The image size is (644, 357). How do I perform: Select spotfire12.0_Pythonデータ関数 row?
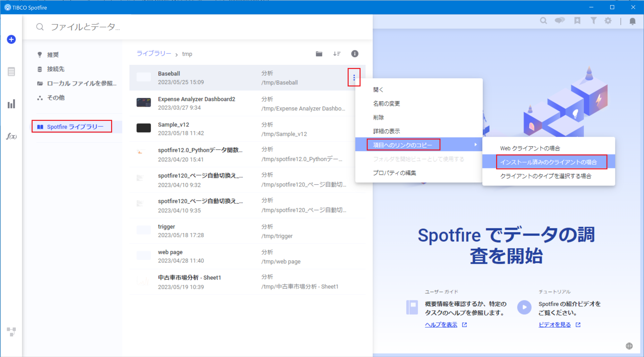click(x=247, y=154)
